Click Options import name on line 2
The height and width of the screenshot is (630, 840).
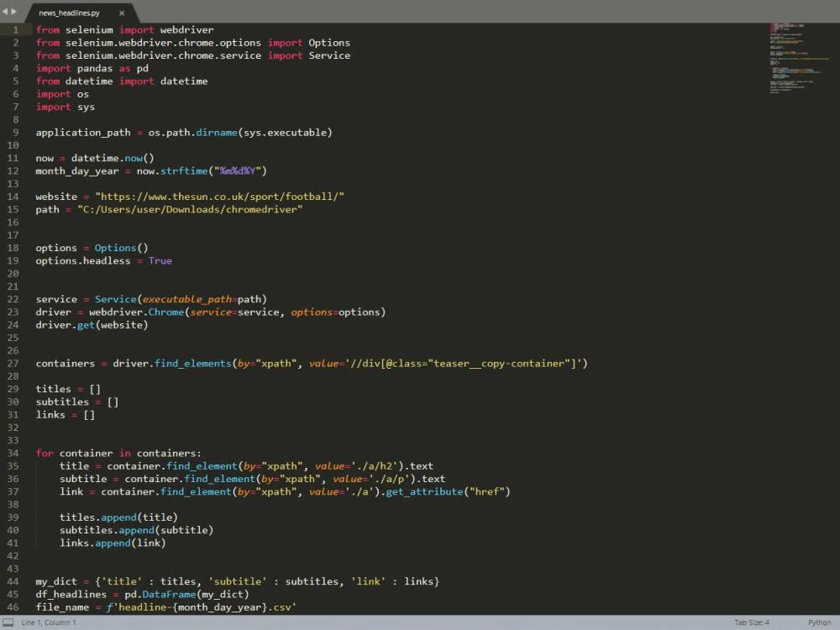click(x=329, y=43)
